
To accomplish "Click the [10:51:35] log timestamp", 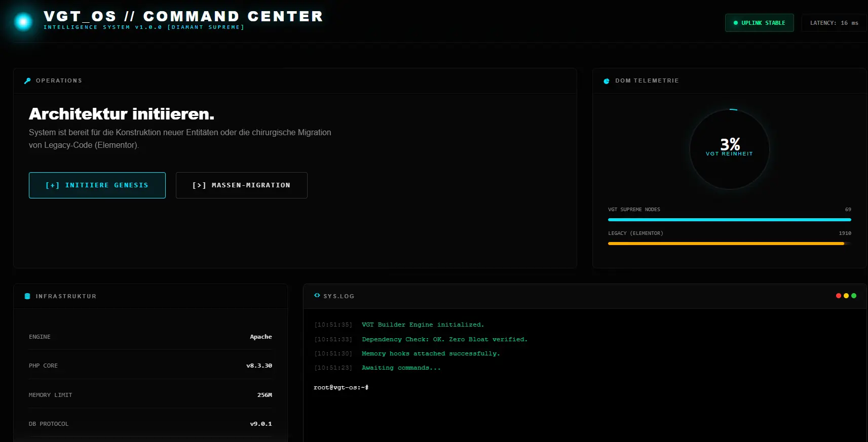I will pyautogui.click(x=333, y=325).
